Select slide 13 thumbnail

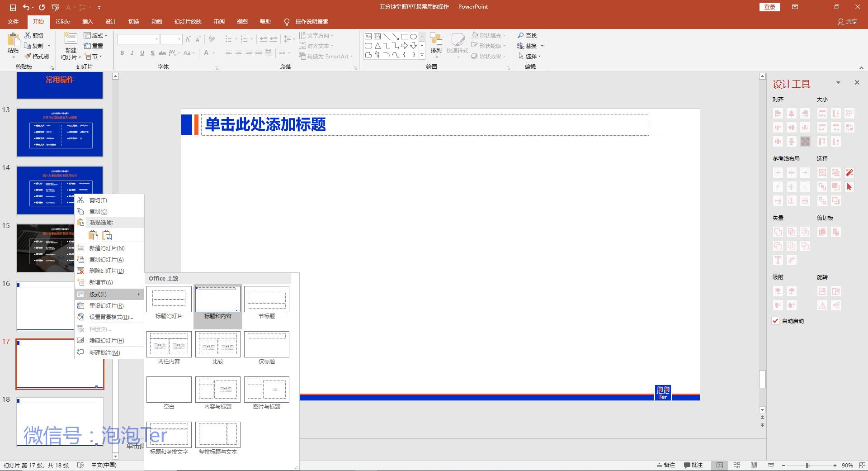click(x=60, y=132)
